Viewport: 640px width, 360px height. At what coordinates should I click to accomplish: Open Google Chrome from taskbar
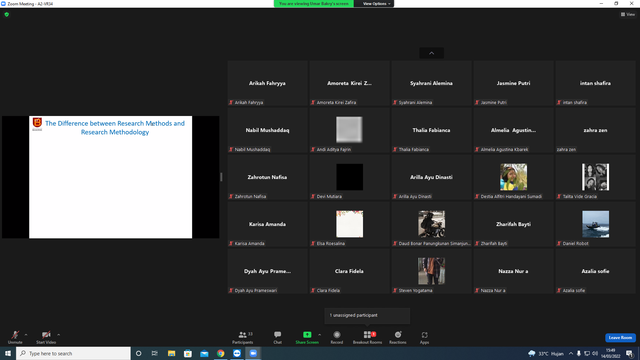(220, 353)
